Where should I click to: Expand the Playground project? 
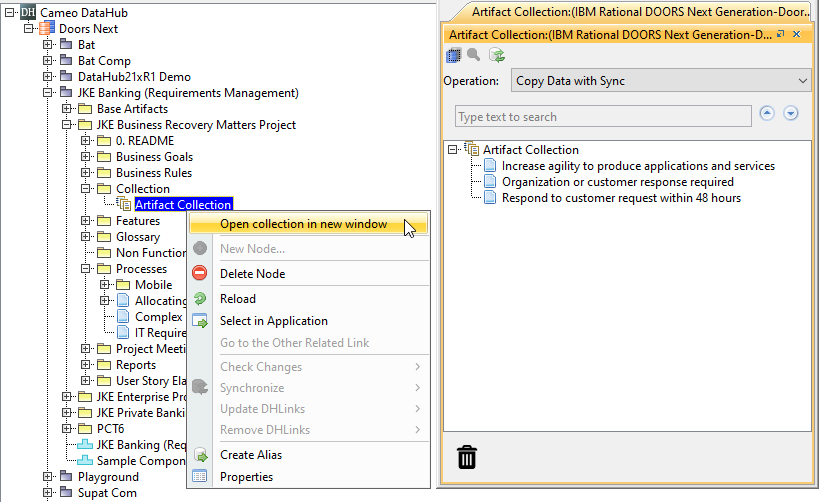(48, 476)
